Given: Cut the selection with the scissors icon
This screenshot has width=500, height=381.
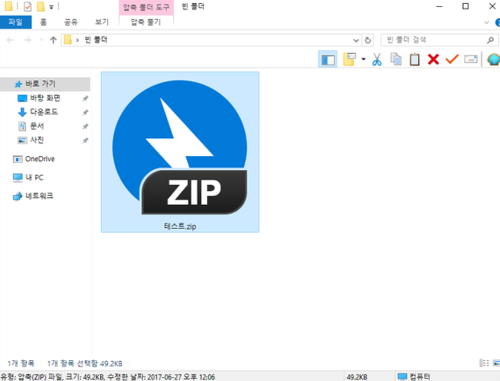Looking at the screenshot, I should point(377,60).
